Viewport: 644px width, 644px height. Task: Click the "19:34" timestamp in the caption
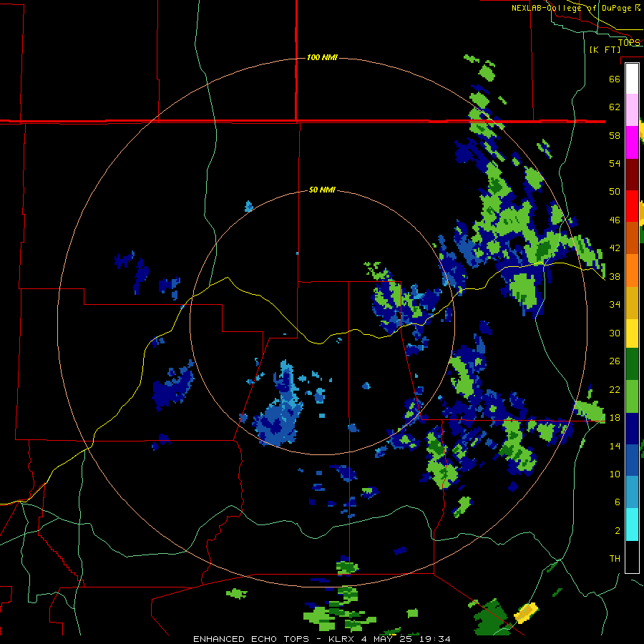click(435, 639)
